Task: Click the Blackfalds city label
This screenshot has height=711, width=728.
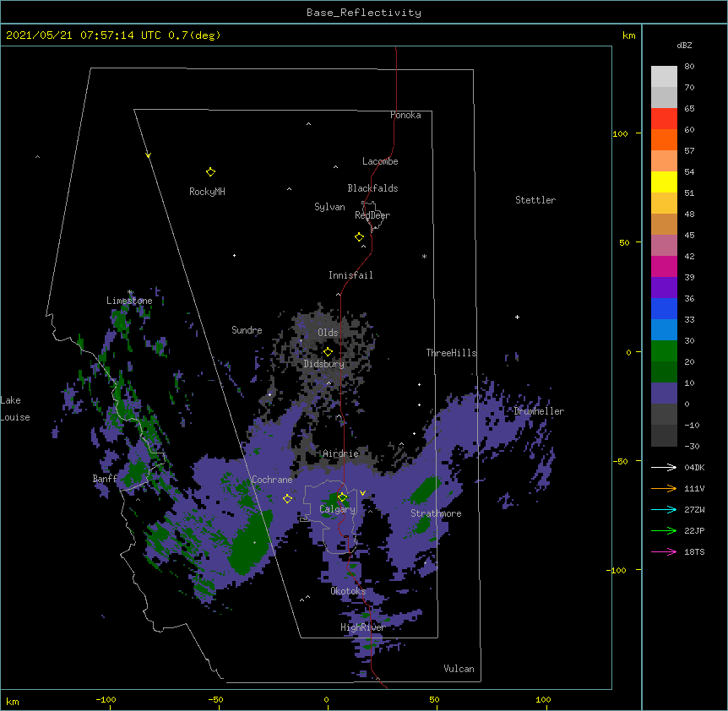Action: point(372,188)
